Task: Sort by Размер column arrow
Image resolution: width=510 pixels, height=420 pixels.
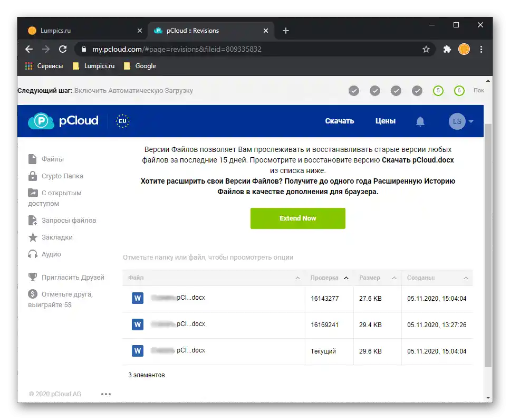Action: click(394, 278)
